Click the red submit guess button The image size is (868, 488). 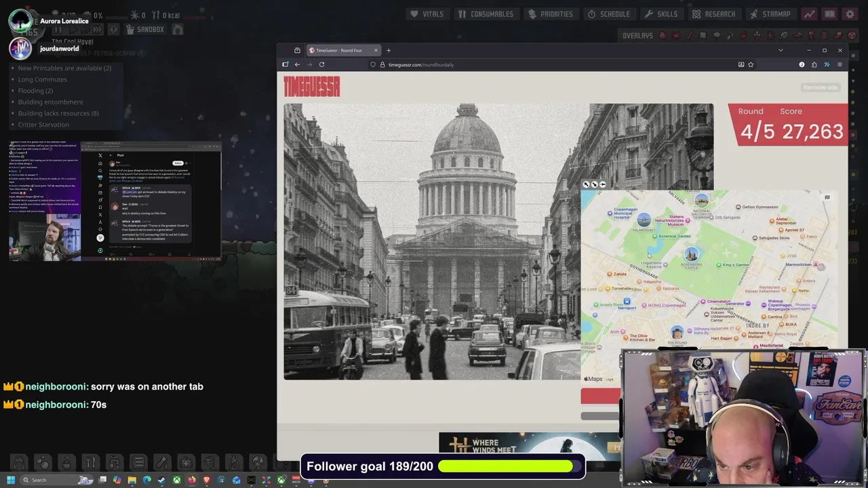tap(601, 396)
